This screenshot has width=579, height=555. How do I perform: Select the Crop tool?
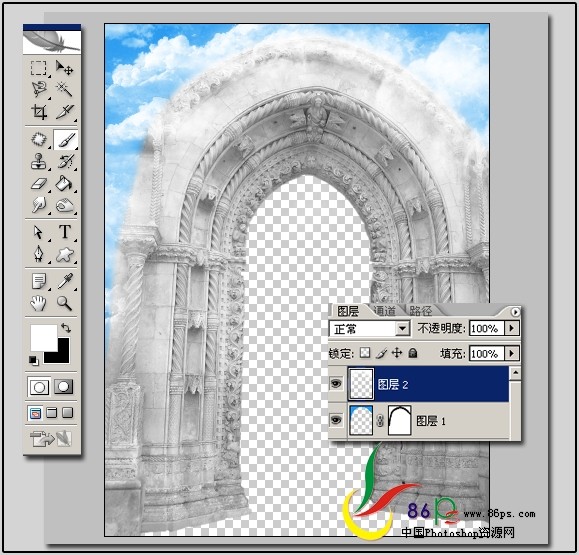pos(38,112)
